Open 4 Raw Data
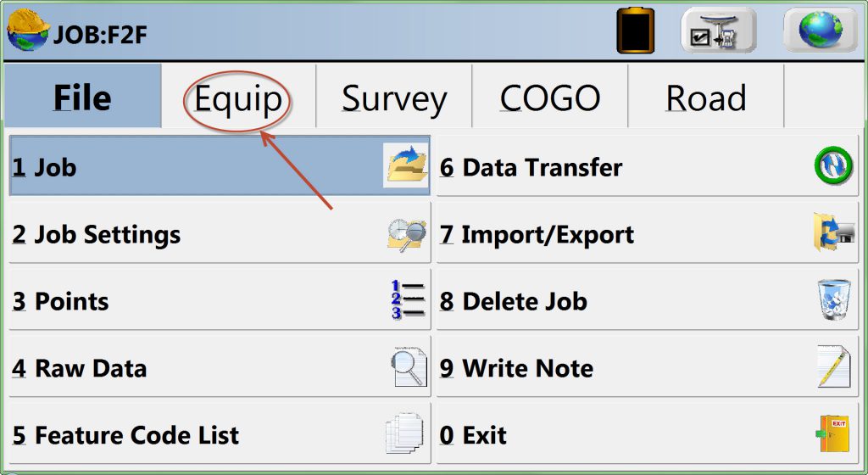This screenshot has width=868, height=475. coord(220,367)
